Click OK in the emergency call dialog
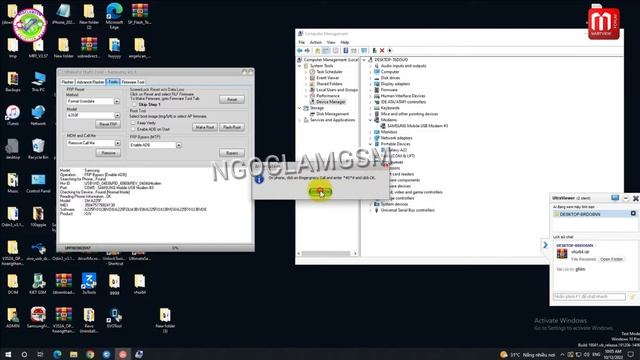The height and width of the screenshot is (360, 640). pyautogui.click(x=320, y=191)
